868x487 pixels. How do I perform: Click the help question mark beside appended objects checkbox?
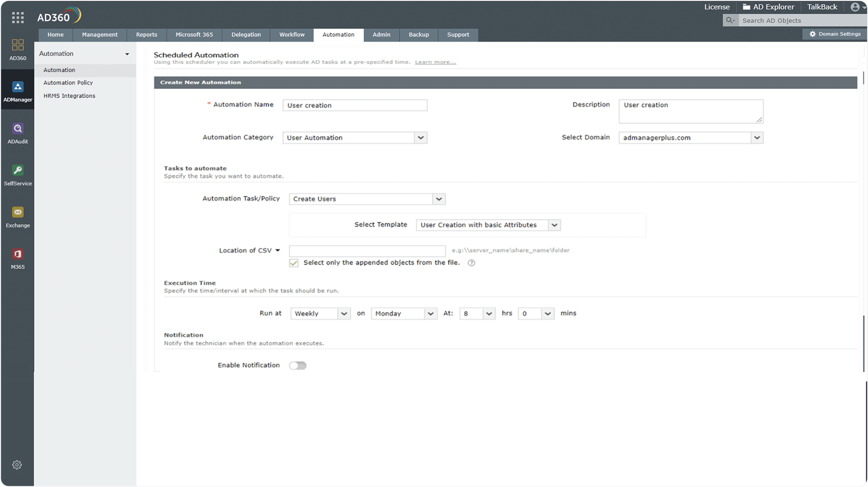(x=471, y=262)
